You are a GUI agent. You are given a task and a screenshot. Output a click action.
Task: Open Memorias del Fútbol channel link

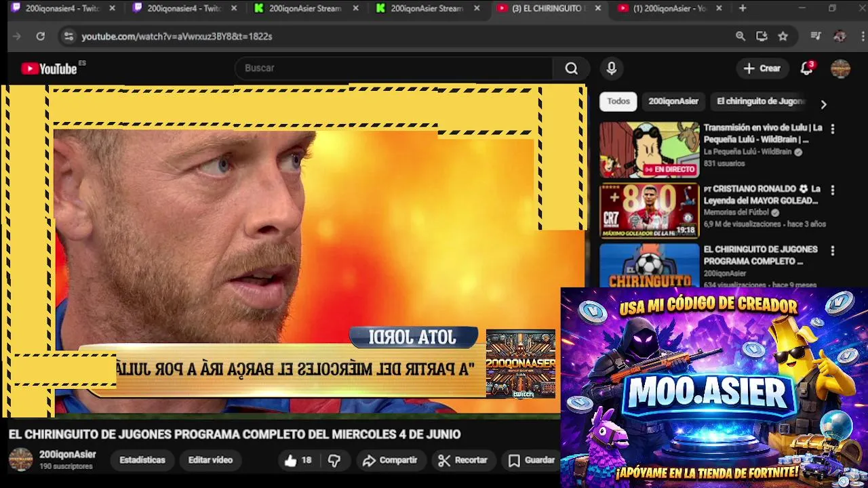coord(736,212)
